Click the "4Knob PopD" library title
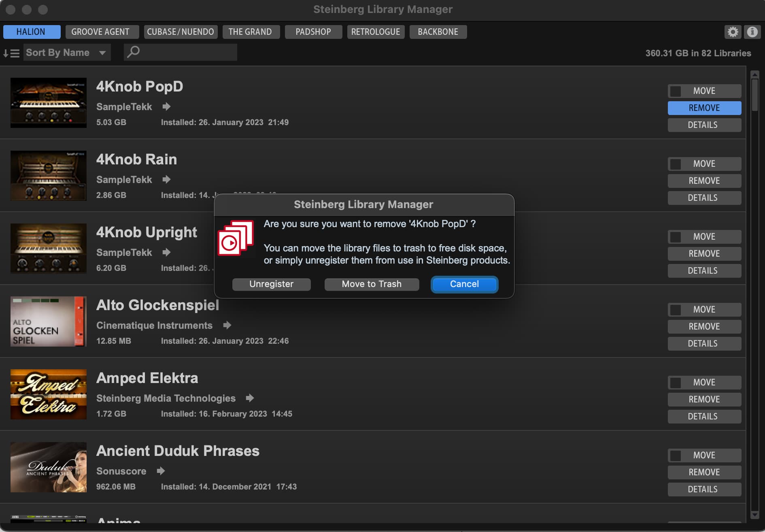 [140, 87]
